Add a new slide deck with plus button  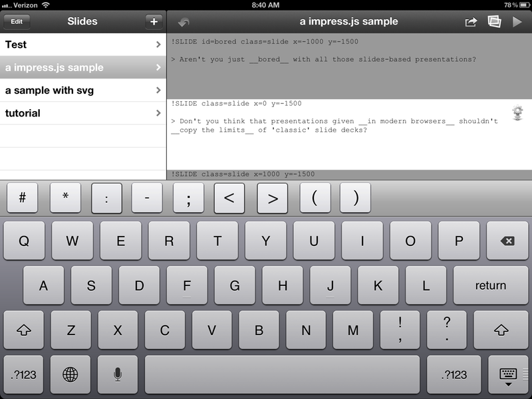point(154,22)
